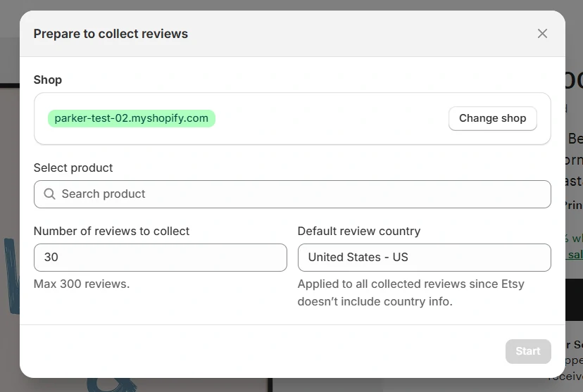Click the Prepare to collect reviews title
583x392 pixels.
point(111,34)
